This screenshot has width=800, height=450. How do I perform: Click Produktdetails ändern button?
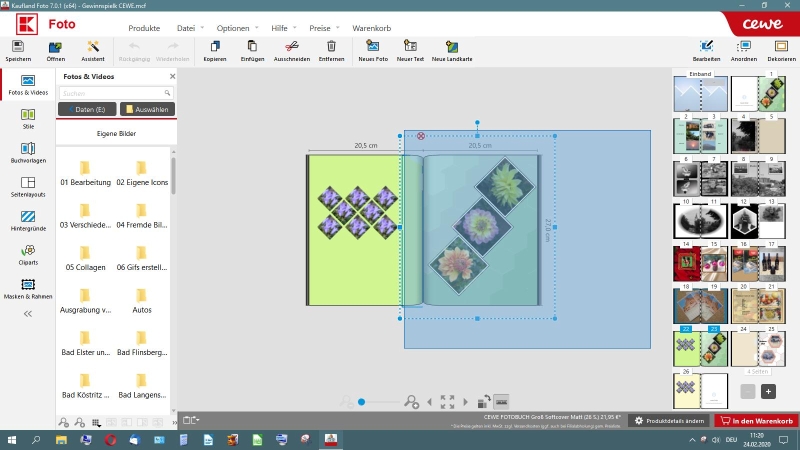click(x=669, y=421)
